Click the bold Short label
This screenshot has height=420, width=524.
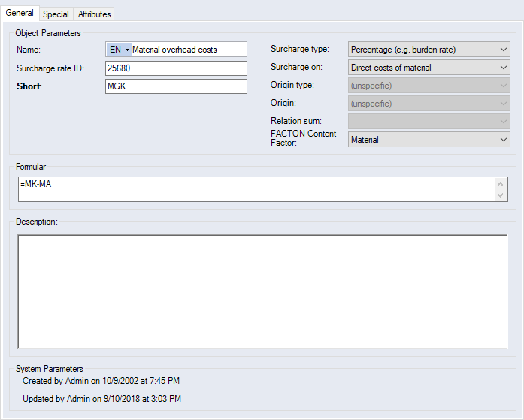point(29,86)
